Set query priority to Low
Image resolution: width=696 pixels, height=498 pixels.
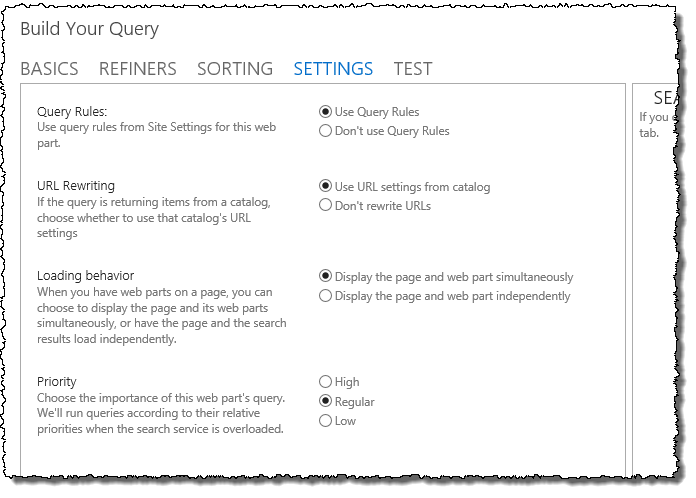(325, 421)
